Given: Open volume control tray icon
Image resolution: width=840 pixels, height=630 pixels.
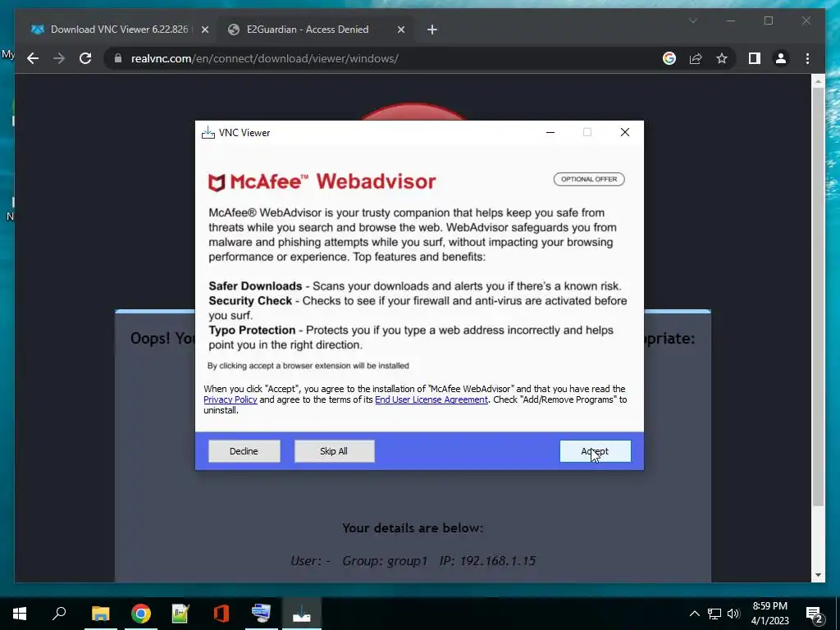Looking at the screenshot, I should (733, 614).
